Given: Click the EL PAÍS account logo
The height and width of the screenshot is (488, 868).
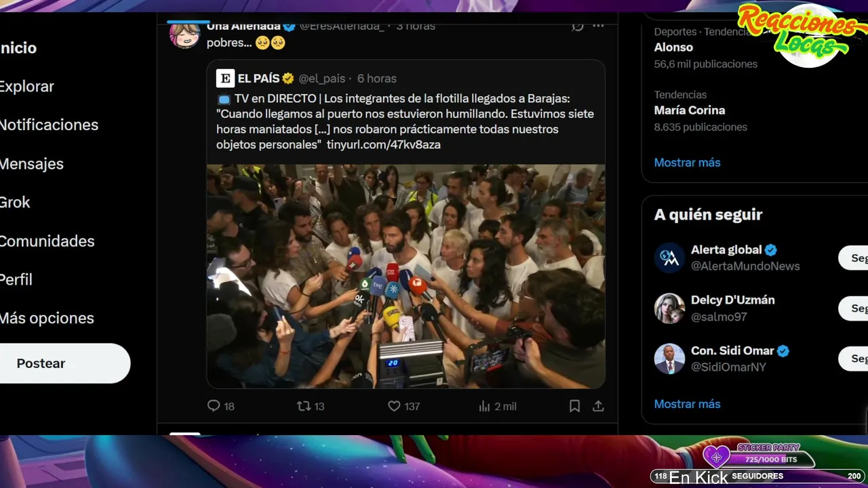Looking at the screenshot, I should coord(225,78).
